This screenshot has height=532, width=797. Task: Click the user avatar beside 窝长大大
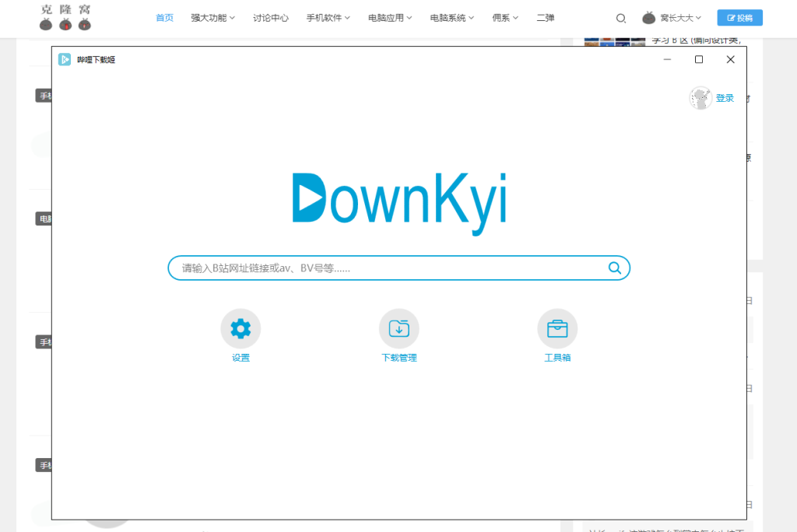click(x=648, y=18)
